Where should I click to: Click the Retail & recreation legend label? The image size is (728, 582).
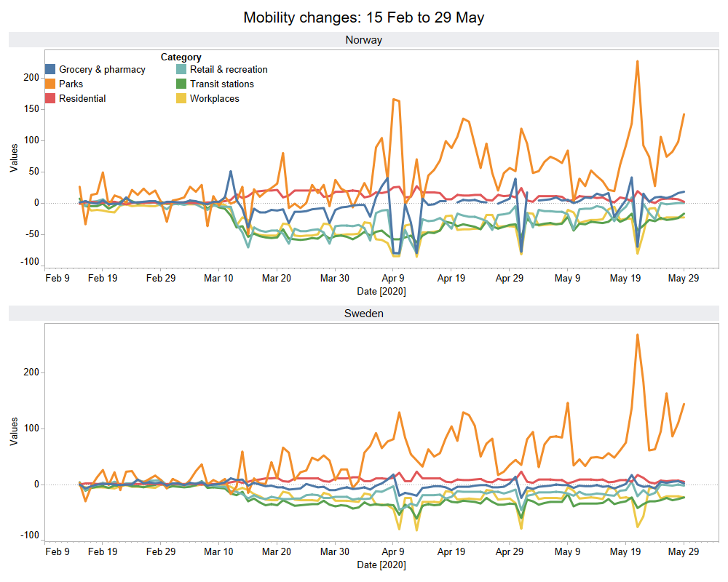229,70
